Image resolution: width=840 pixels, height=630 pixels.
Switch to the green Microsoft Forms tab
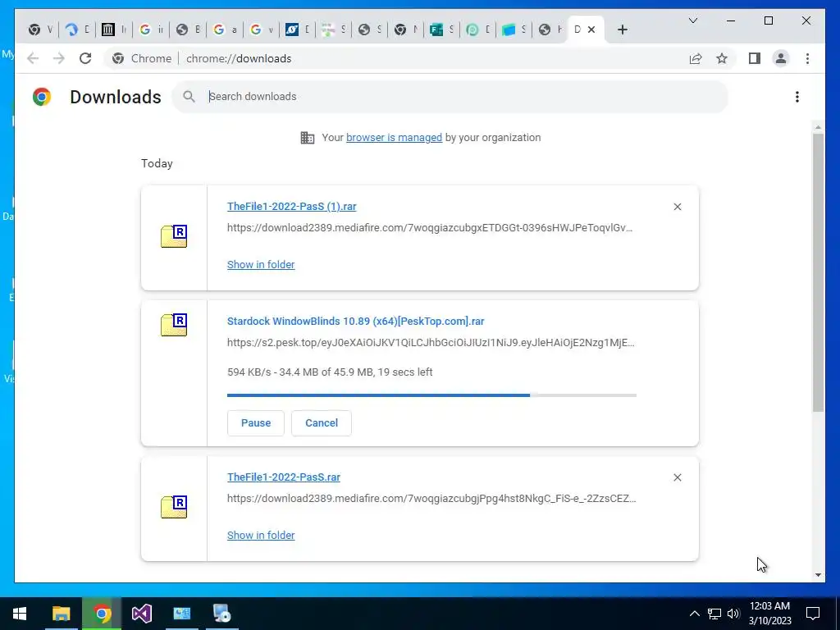pyautogui.click(x=436, y=30)
